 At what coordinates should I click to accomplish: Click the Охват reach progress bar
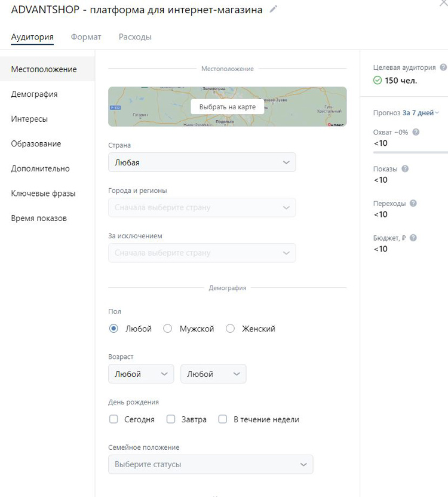(x=410, y=152)
